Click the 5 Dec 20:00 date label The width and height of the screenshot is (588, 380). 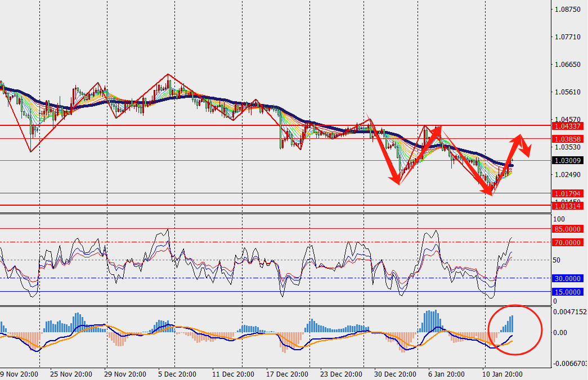[x=178, y=374]
